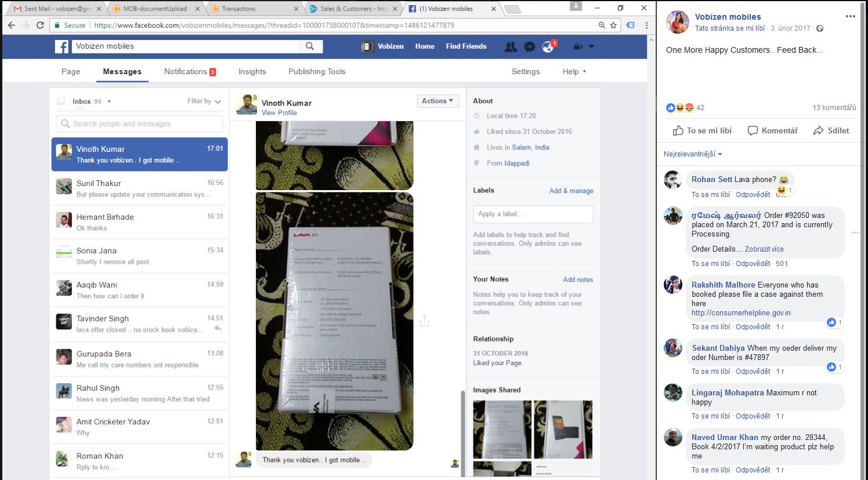
Task: Open page Settings
Action: click(525, 71)
